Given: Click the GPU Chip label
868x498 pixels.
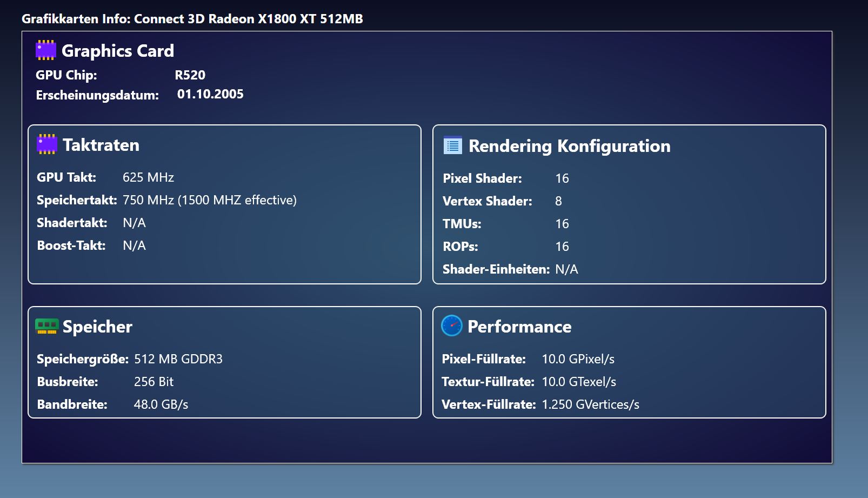Looking at the screenshot, I should [66, 75].
